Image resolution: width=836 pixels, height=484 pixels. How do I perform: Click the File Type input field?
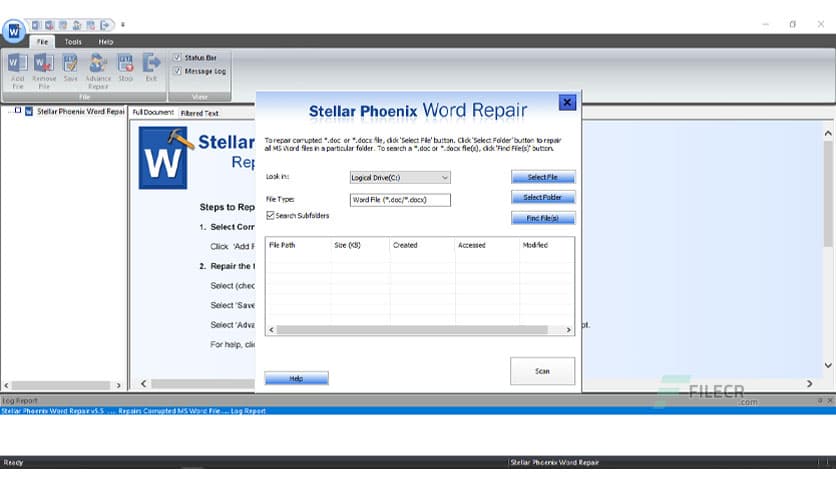(x=400, y=200)
